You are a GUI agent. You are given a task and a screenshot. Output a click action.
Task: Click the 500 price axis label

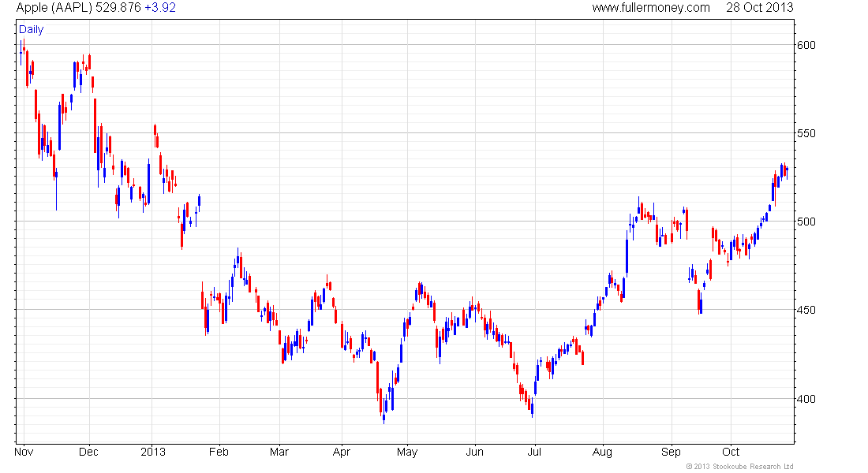click(x=806, y=222)
